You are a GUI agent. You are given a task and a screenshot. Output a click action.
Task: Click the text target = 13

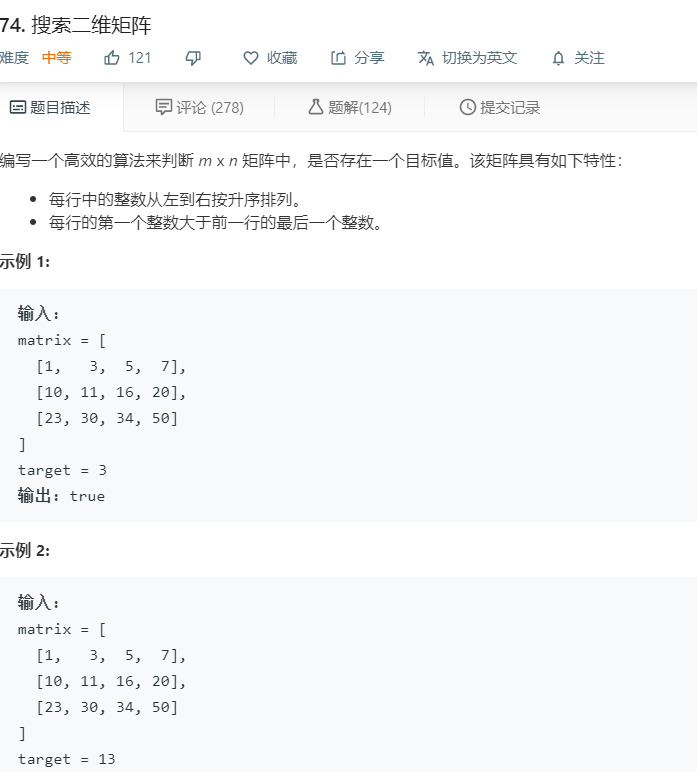66,760
